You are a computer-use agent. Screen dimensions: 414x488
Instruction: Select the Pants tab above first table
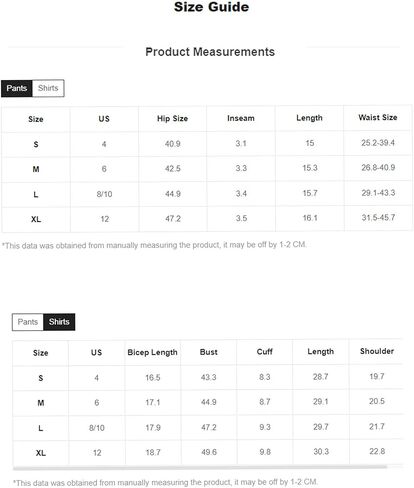tap(17, 88)
